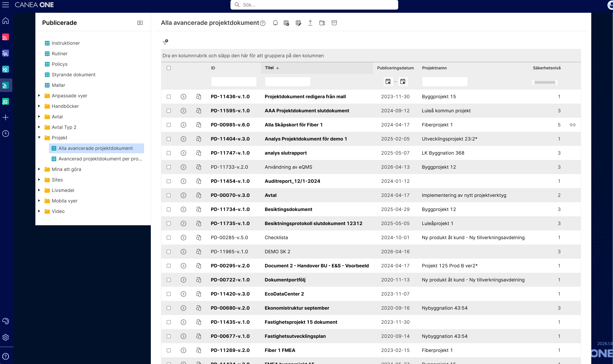Viewport: 613px width, 364px height.
Task: Open the plus add sidebar icon
Action: [x=5, y=117]
